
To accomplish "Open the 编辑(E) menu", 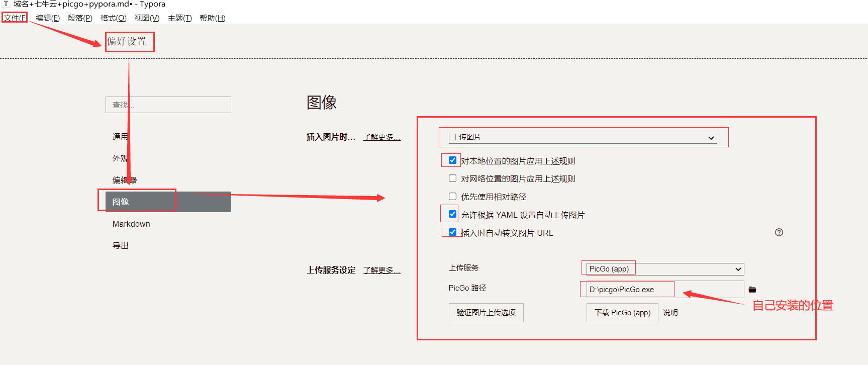I will point(48,18).
